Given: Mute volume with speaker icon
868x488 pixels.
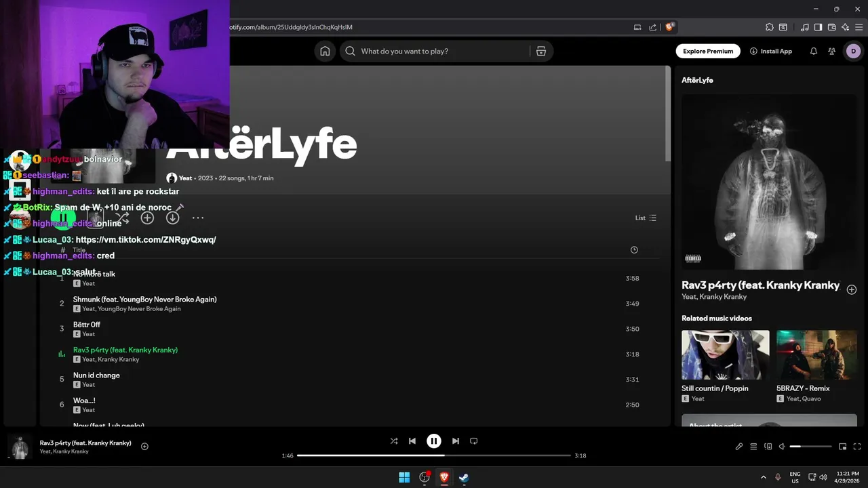Looking at the screenshot, I should [782, 447].
